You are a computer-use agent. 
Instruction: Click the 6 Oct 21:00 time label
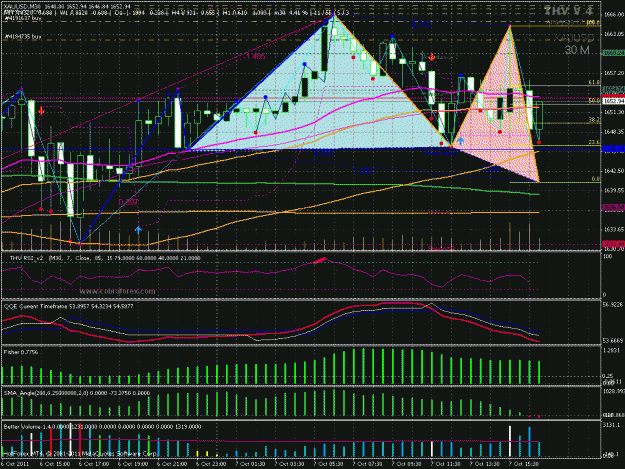[172, 464]
